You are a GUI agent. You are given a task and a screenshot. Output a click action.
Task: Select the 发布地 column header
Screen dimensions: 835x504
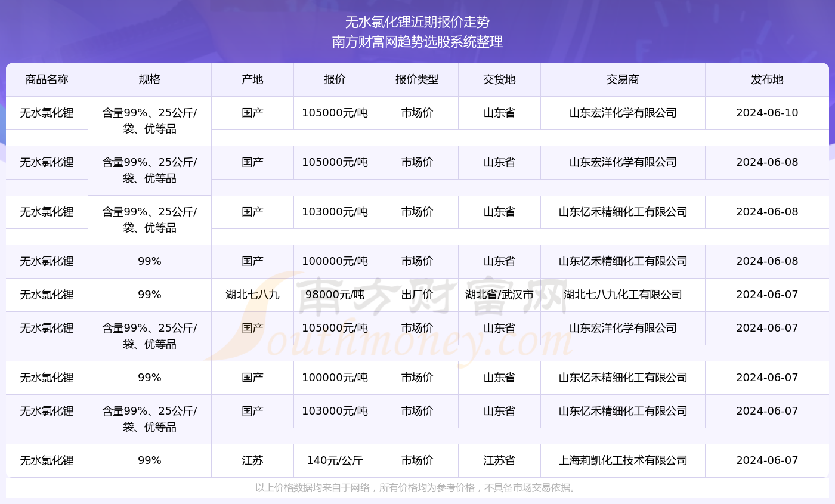point(767,80)
